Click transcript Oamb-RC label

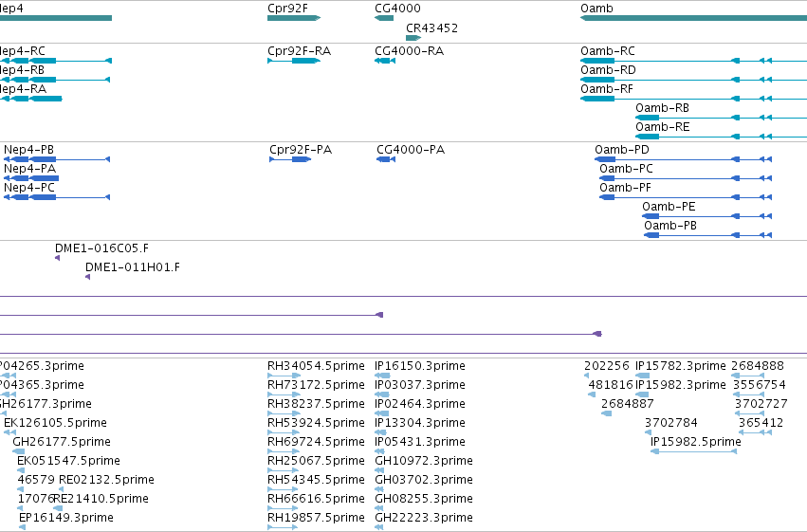607,51
